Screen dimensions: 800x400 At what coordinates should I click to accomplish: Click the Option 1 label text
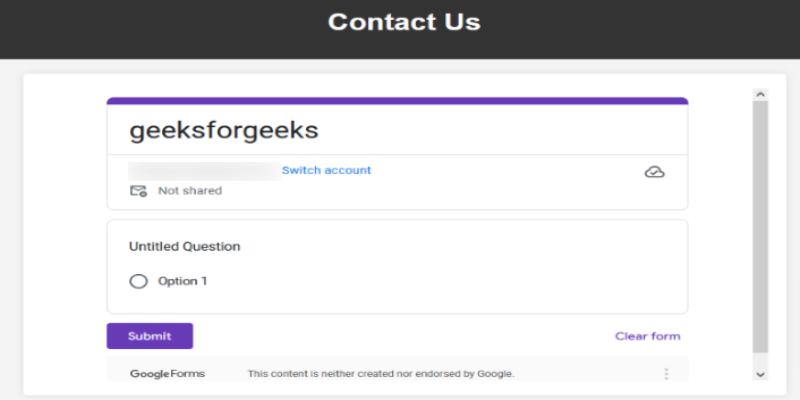pyautogui.click(x=182, y=281)
